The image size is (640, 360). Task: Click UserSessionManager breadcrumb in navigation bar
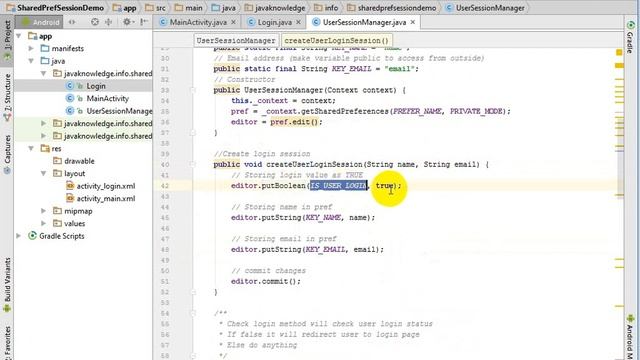(x=485, y=8)
